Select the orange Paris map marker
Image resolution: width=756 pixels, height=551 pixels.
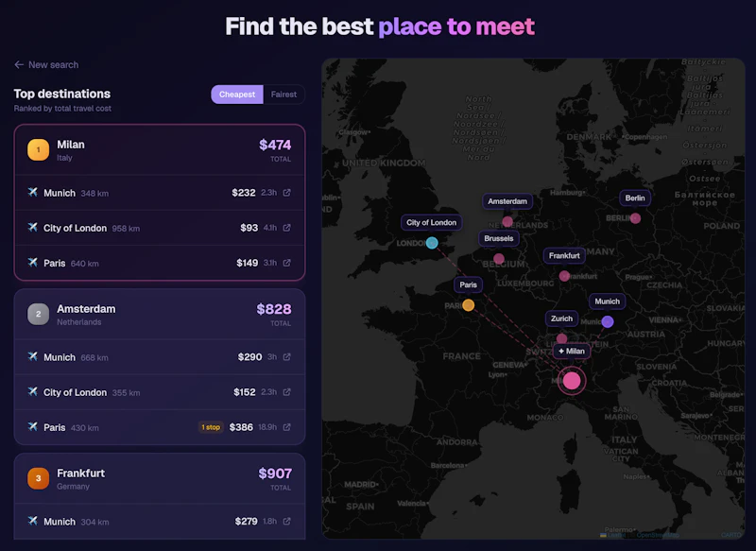pos(468,305)
